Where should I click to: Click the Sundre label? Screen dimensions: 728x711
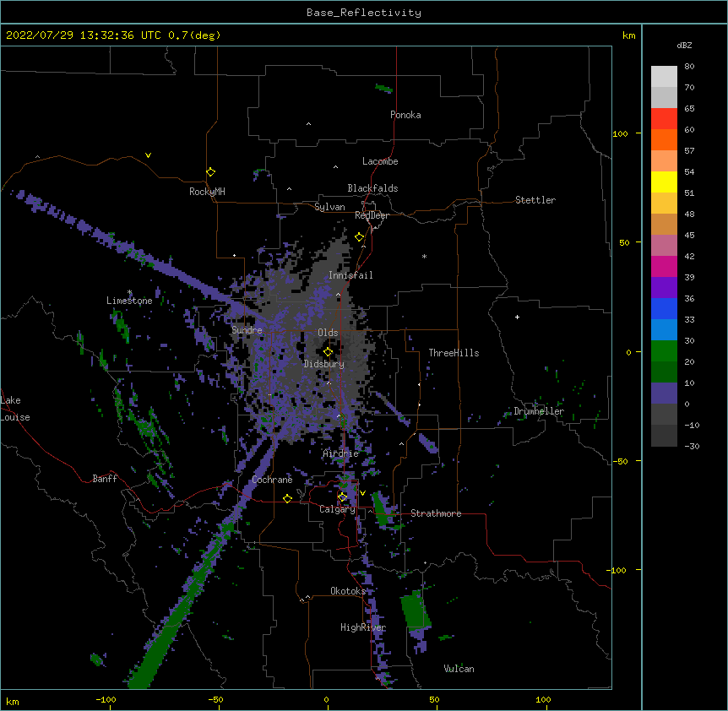click(247, 330)
